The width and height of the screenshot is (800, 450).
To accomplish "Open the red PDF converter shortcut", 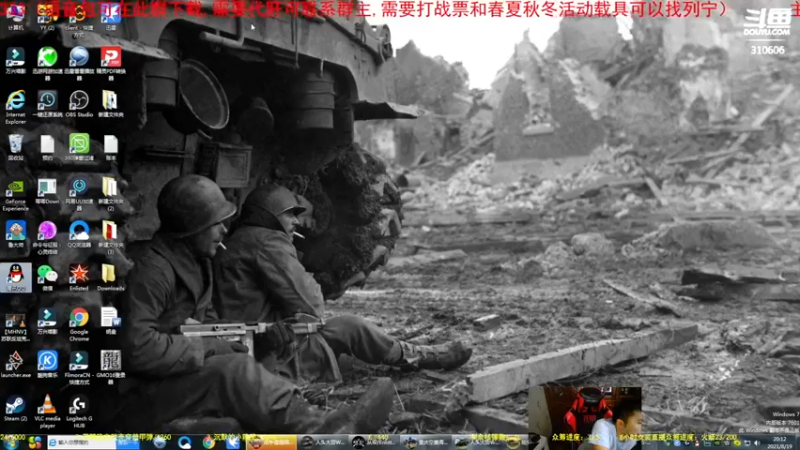I will (110, 63).
